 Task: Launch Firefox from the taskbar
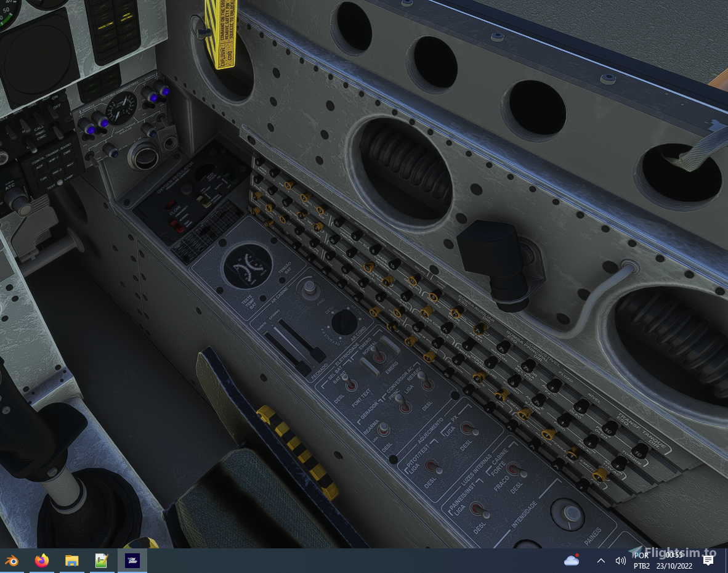[x=42, y=561]
